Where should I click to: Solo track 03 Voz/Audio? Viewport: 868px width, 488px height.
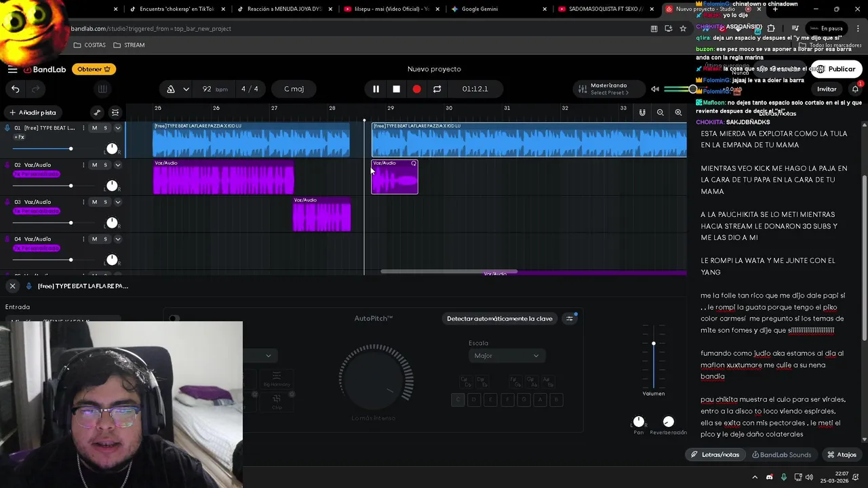(105, 202)
